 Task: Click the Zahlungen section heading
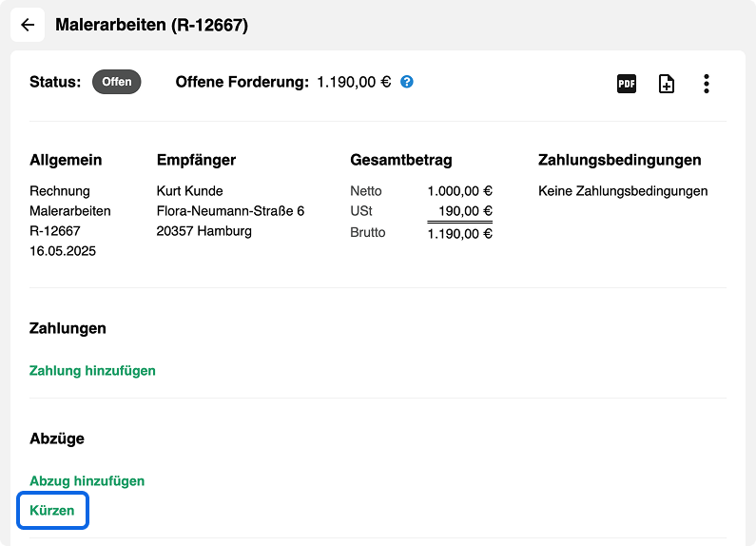click(x=68, y=328)
